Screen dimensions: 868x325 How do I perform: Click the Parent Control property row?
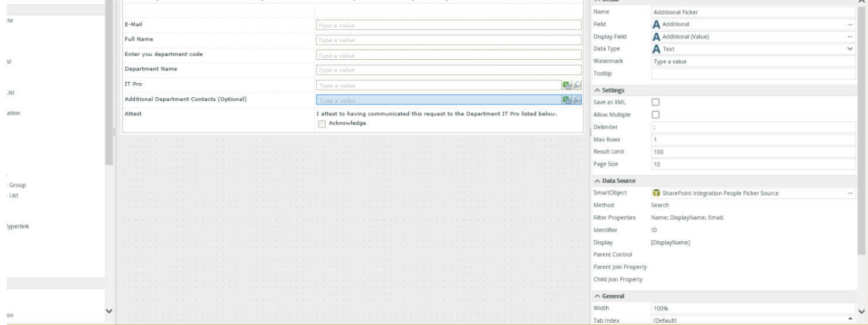[x=725, y=254]
